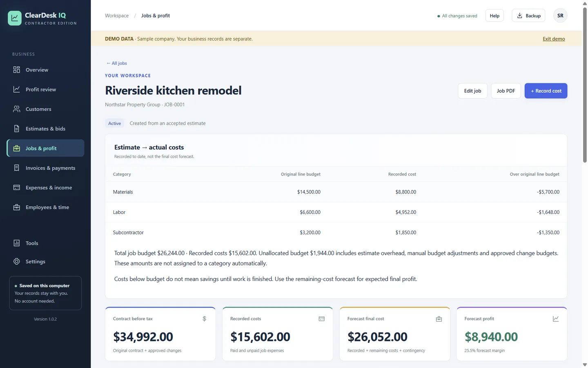Viewport: 588px width, 368px height.
Task: Click the Backup button label
Action: pyautogui.click(x=533, y=16)
